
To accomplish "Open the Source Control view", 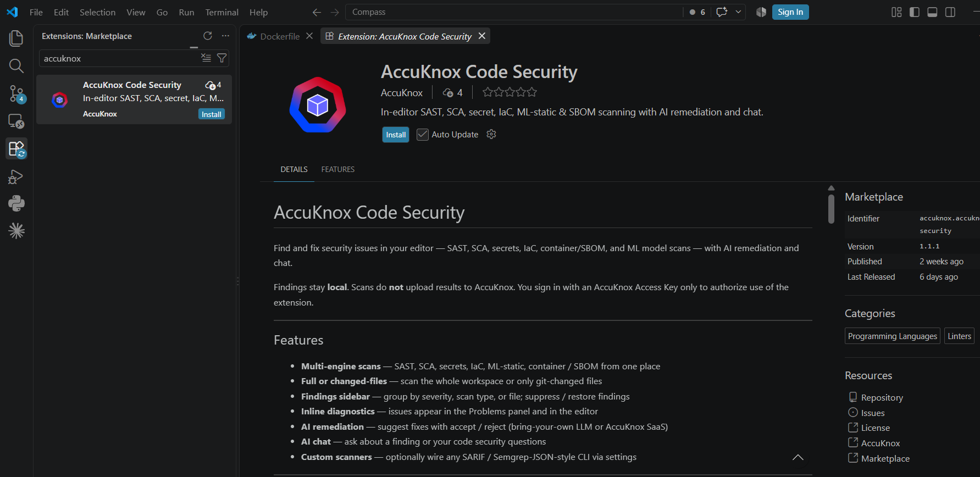I will [16, 94].
